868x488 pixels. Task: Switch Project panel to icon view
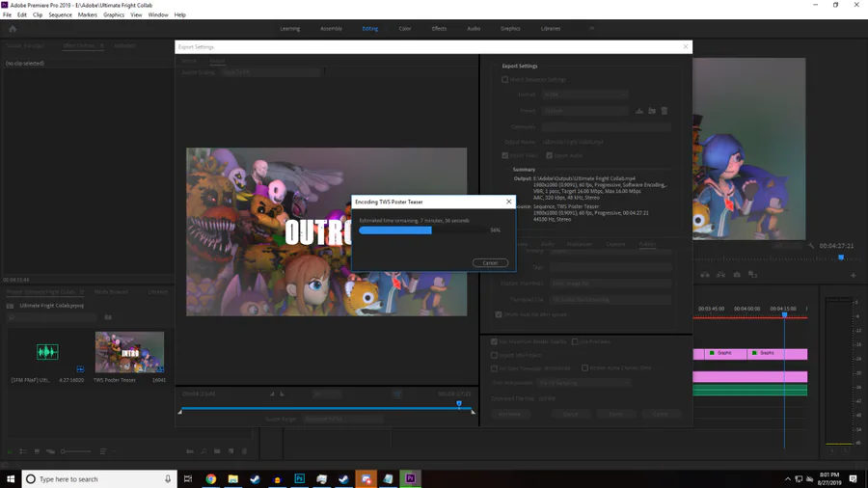click(x=37, y=451)
